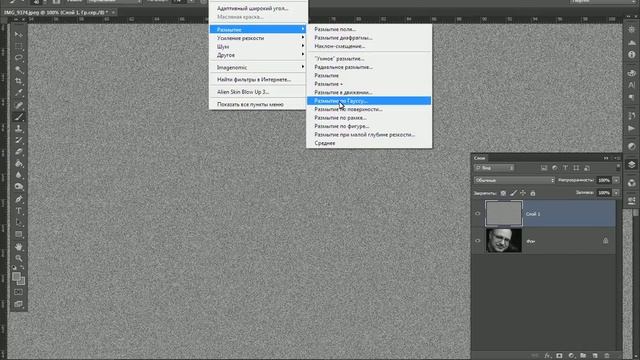Image resolution: width=640 pixels, height=360 pixels.
Task: Select the Eraser tool
Action: tap(18, 152)
